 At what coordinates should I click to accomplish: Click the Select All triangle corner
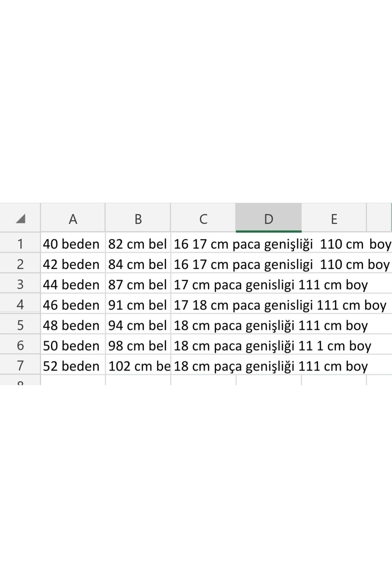[20, 218]
